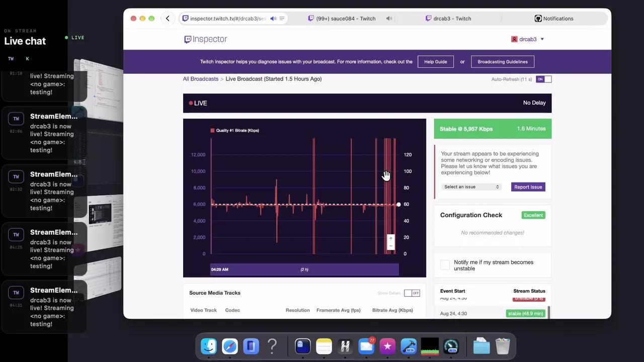This screenshot has width=644, height=362.
Task: Open Broadcasting Guidelines
Action: point(503,62)
